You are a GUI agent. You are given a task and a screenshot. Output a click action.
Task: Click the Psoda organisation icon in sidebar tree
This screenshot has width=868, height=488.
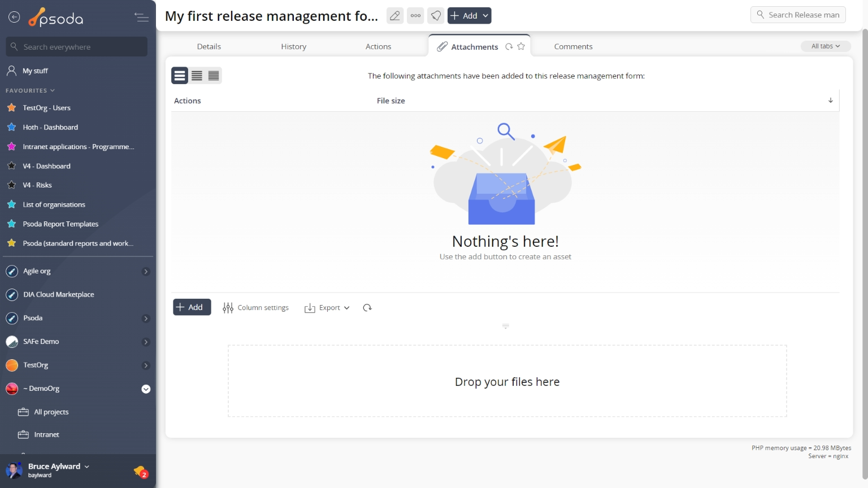point(12,319)
